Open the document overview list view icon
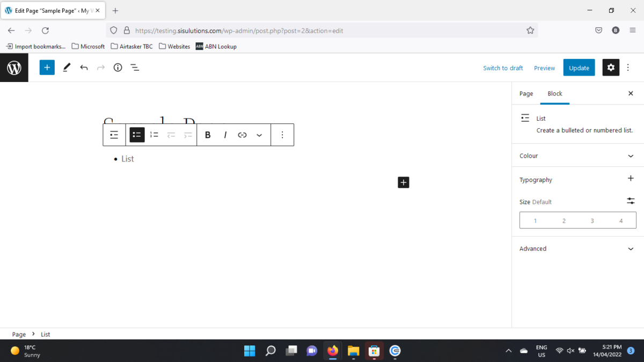The width and height of the screenshot is (644, 362). tap(135, 67)
